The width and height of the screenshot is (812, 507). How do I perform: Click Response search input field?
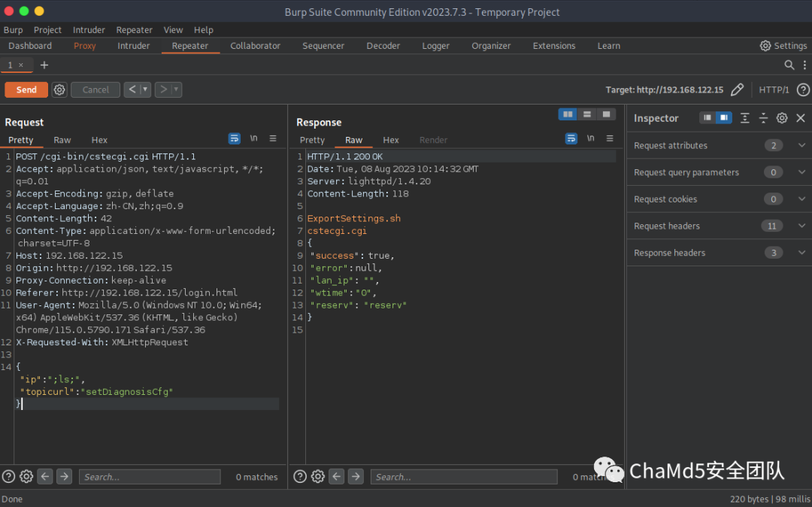pos(464,477)
